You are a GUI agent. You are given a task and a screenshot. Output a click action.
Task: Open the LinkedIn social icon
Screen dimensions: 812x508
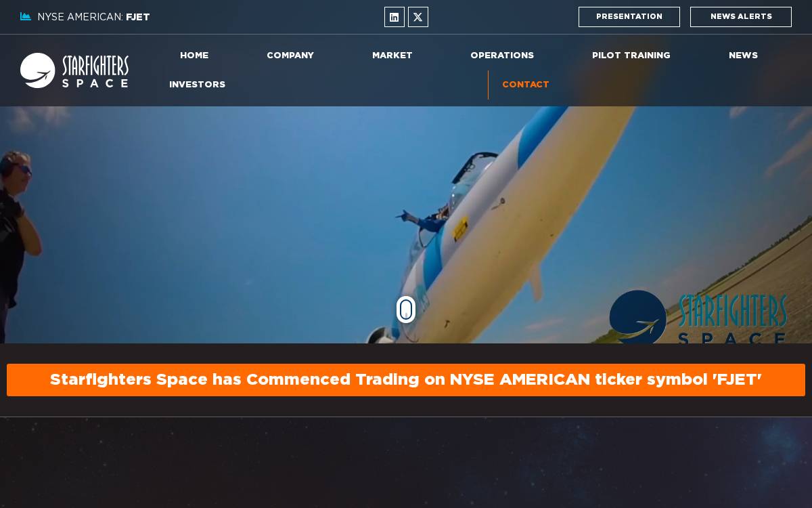coord(394,17)
